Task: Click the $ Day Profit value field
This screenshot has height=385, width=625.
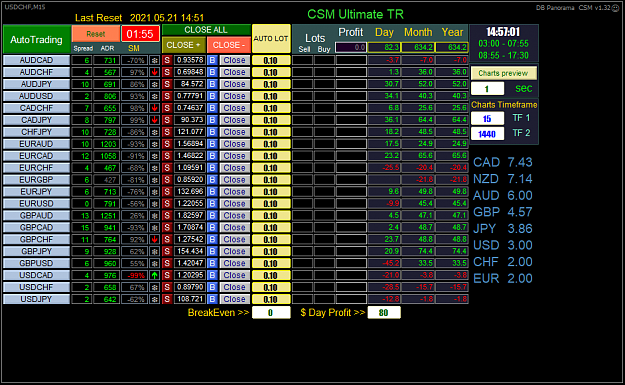Action: tap(384, 313)
